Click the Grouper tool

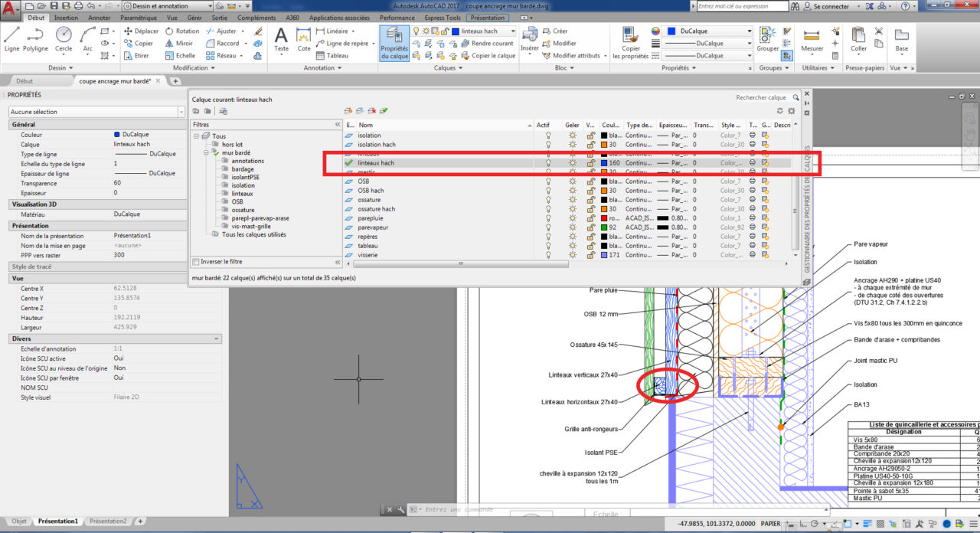click(x=768, y=40)
